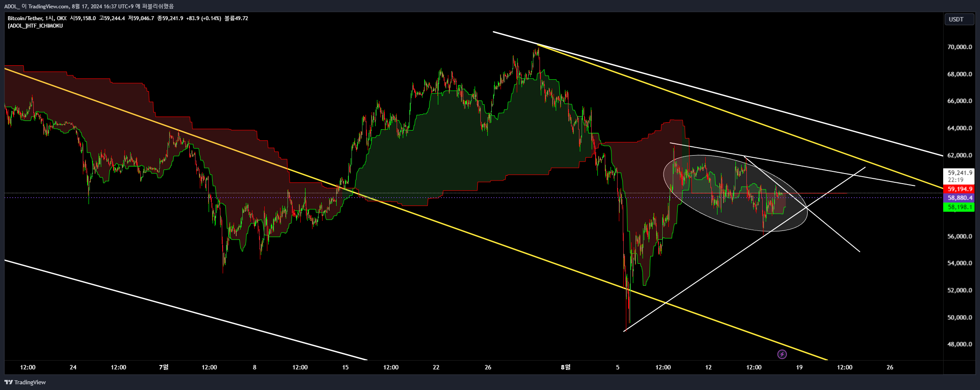Viewport: 980px width, 390px height.
Task: Click the high value 59,244.4 in header
Action: (x=114, y=18)
